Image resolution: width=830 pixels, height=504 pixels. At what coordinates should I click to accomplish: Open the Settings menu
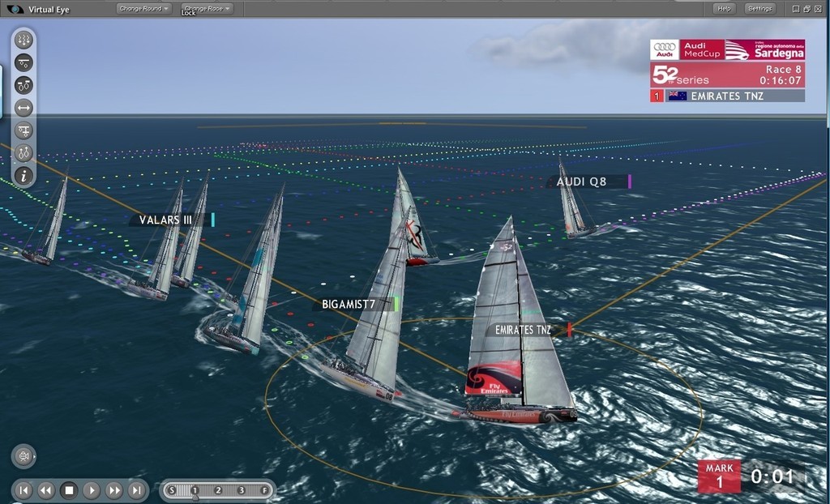click(760, 8)
